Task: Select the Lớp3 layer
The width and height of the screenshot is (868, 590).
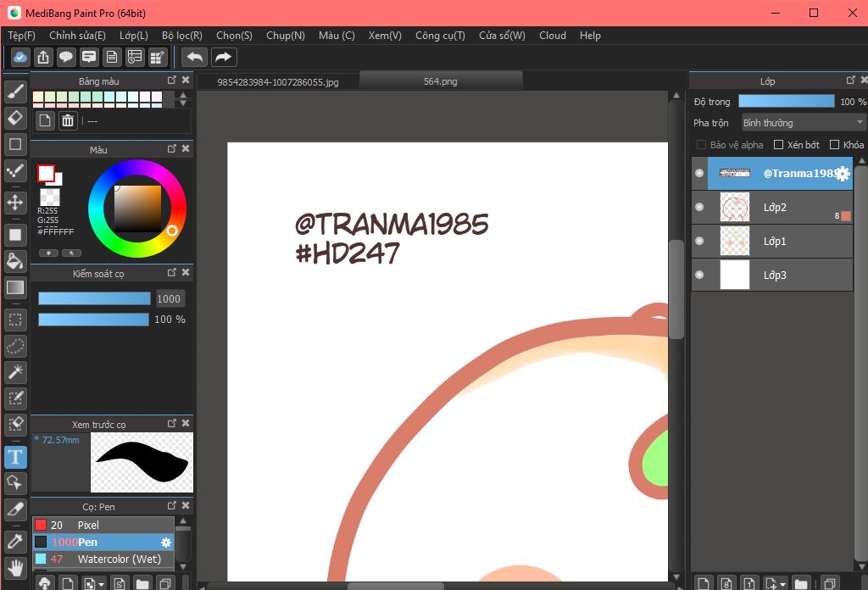Action: tap(772, 275)
